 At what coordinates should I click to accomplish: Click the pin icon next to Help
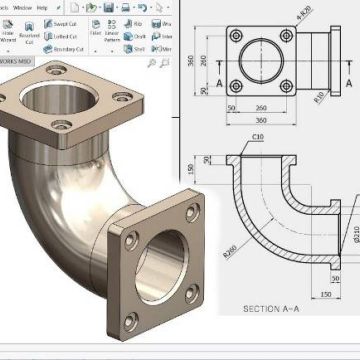click(59, 7)
